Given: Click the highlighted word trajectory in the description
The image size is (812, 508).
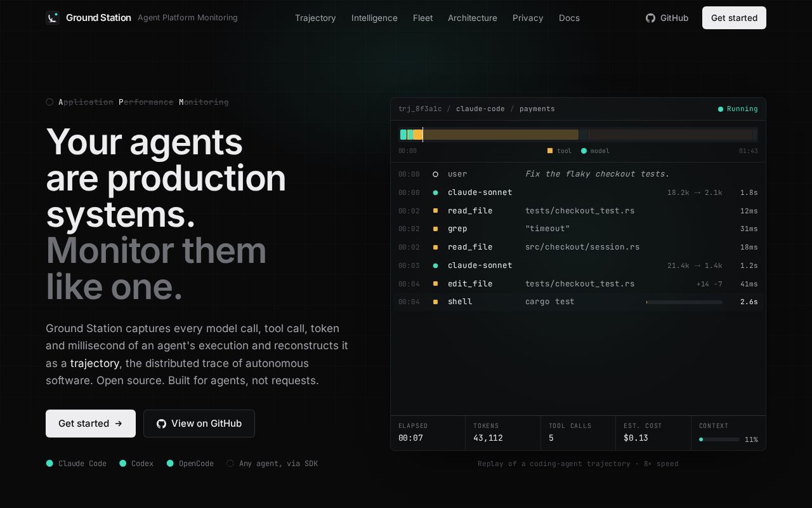Looking at the screenshot, I should pos(95,363).
